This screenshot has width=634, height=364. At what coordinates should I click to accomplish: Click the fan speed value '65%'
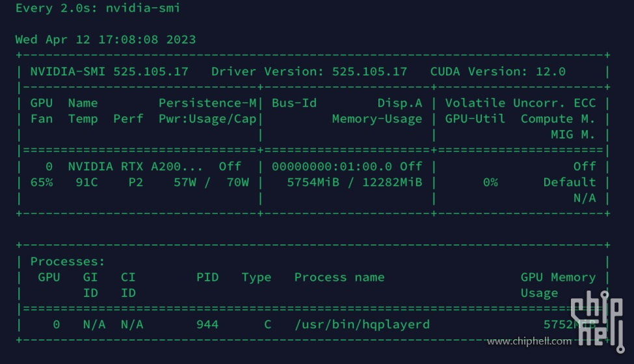pos(42,182)
